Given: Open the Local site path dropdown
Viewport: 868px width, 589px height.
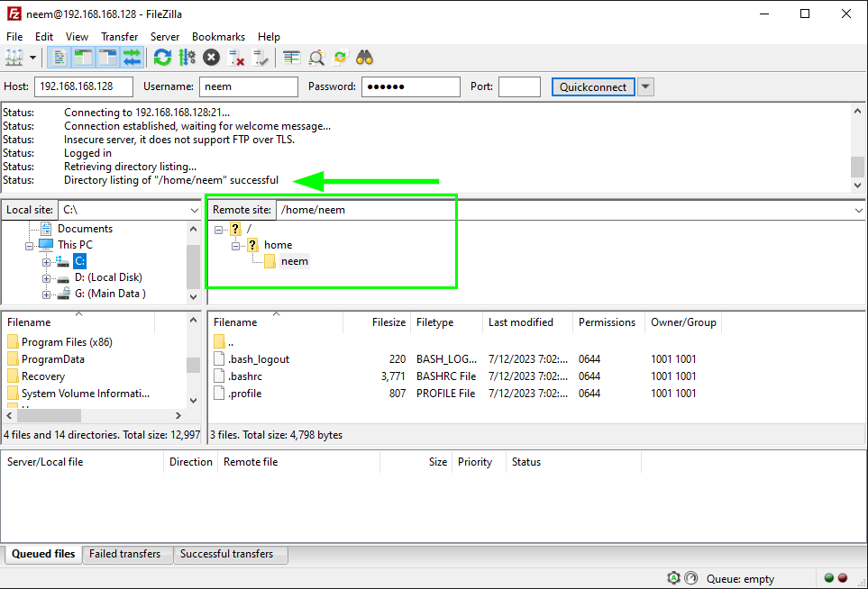Looking at the screenshot, I should (195, 210).
